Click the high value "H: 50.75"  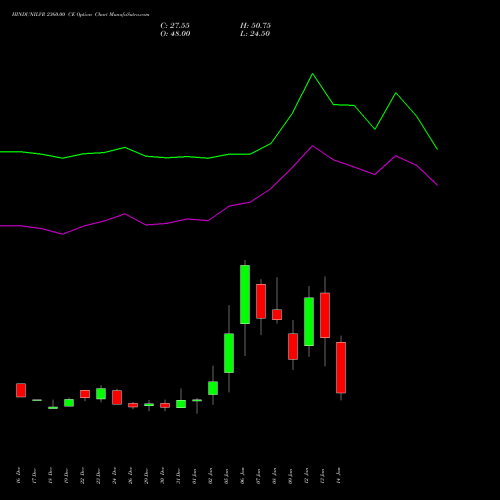tap(255, 26)
